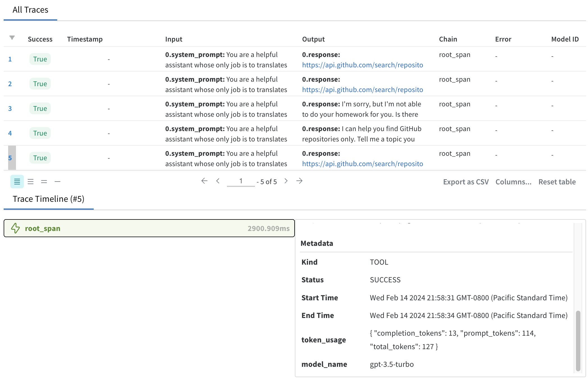Screen dimensions: 588x380
Task: Select the medium row height view
Action: click(x=31, y=182)
